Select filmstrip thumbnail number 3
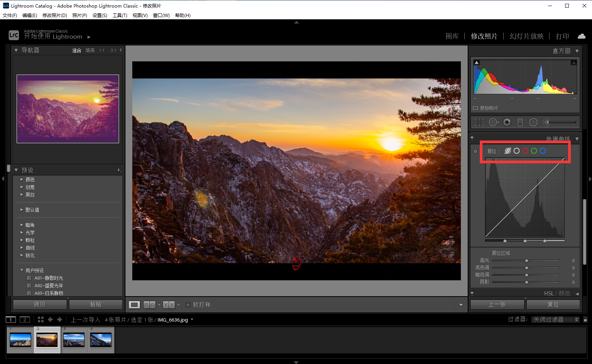 (x=74, y=340)
